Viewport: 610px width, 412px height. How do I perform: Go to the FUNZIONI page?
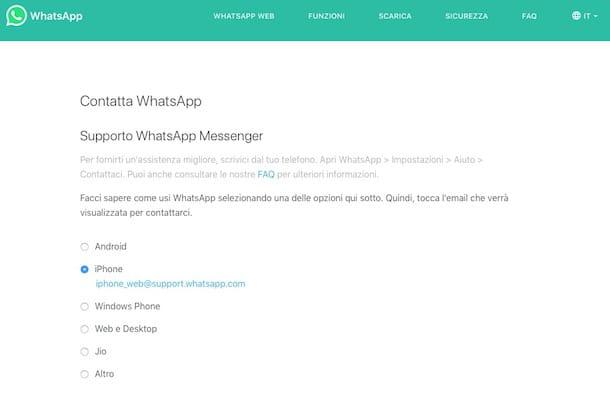click(x=326, y=16)
